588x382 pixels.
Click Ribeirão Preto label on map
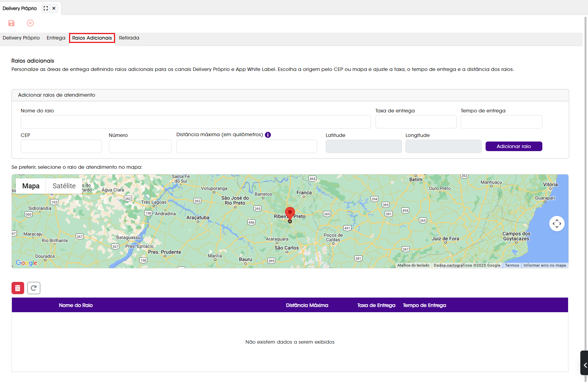tap(290, 217)
